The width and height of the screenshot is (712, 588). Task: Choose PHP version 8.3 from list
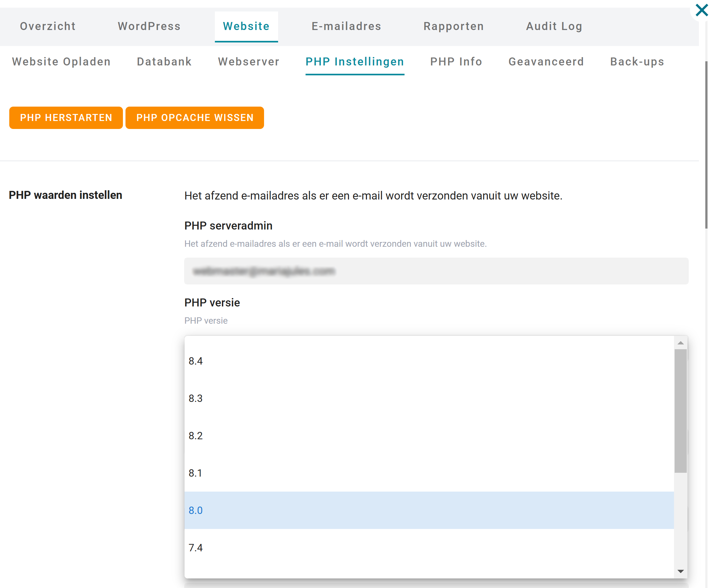[x=429, y=398]
